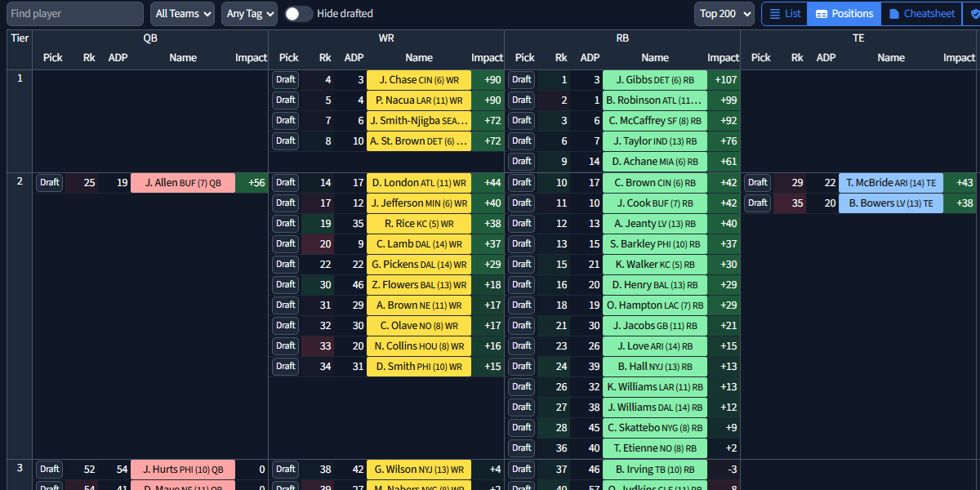Draft S. Barkley PHI running back

(x=522, y=244)
